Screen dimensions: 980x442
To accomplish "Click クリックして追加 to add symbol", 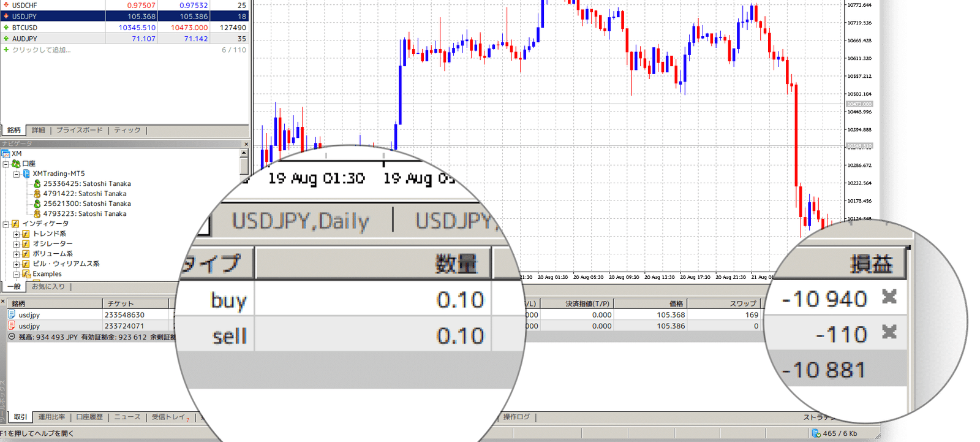I will tap(42, 50).
